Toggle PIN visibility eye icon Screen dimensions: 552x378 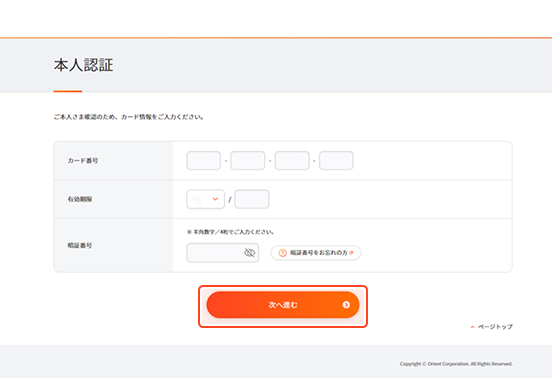(249, 252)
